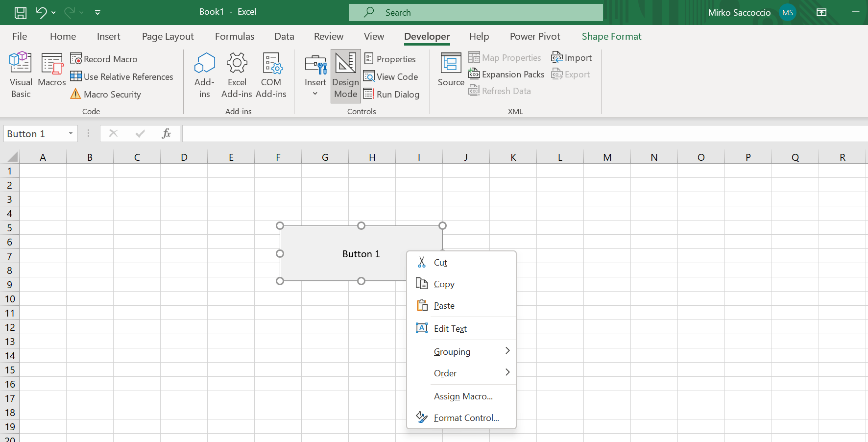This screenshot has width=868, height=442.
Task: Select row 1 header
Action: pos(9,171)
